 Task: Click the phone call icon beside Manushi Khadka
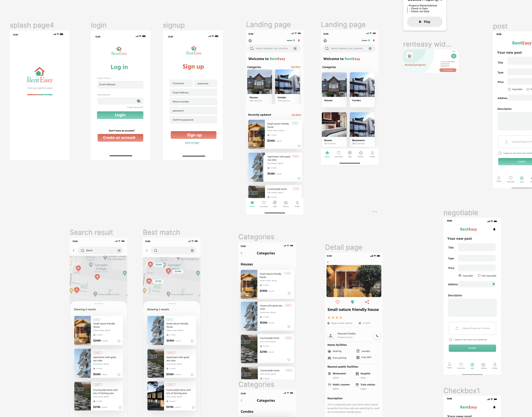pyautogui.click(x=377, y=335)
